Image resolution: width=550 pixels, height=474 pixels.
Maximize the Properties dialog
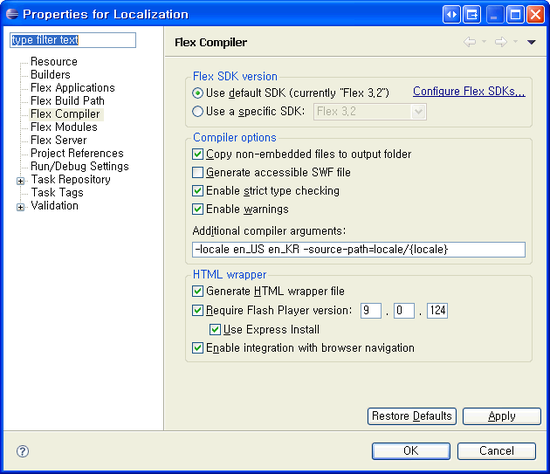(515, 15)
